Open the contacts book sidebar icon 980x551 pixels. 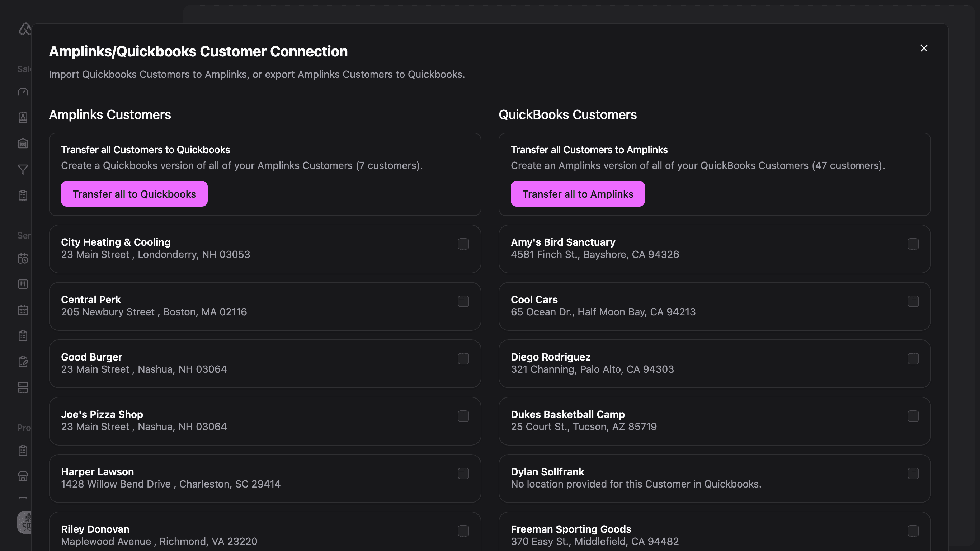click(x=23, y=118)
